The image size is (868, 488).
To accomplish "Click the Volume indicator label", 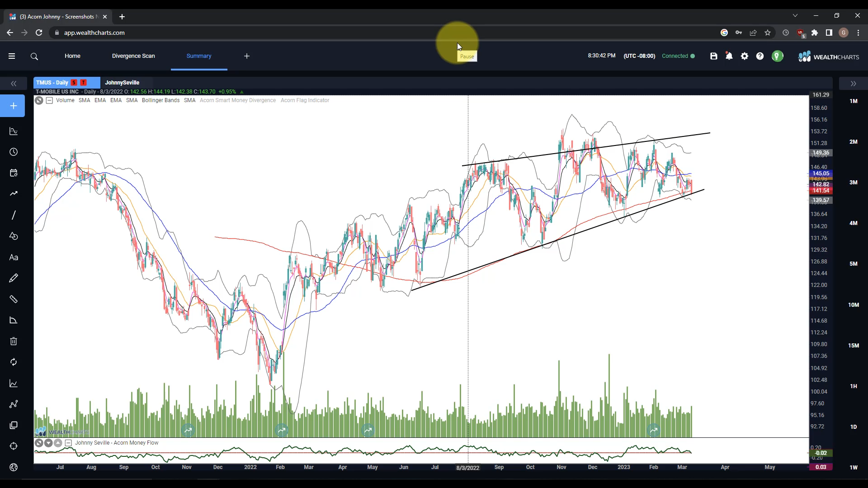I will click(65, 100).
